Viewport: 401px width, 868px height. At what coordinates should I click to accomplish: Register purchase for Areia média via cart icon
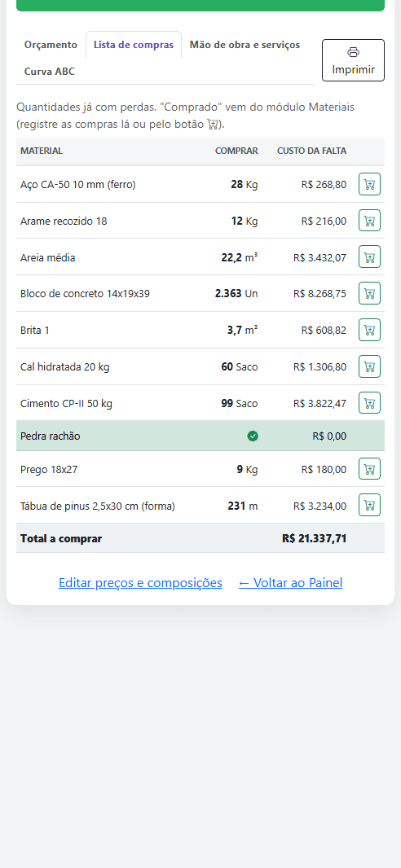click(x=369, y=256)
